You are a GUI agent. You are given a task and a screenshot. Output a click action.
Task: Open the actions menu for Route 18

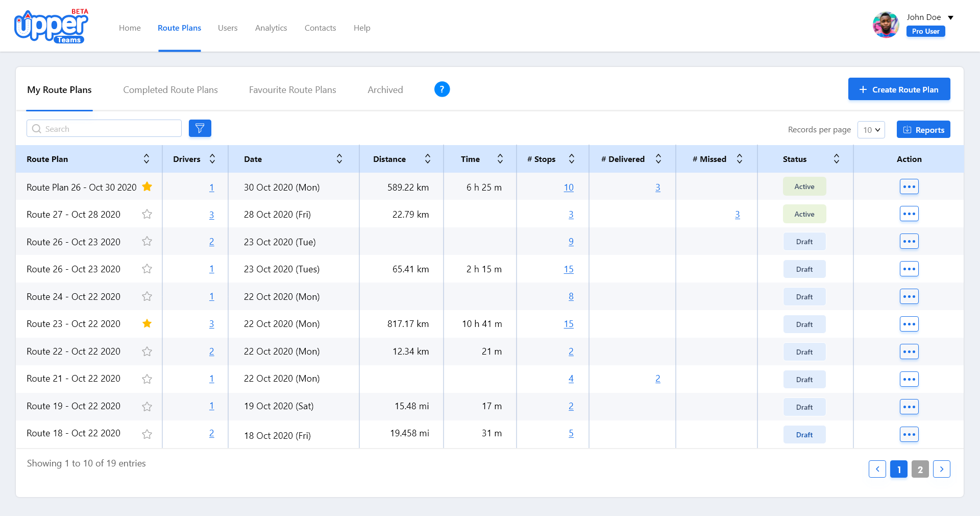[x=909, y=435]
